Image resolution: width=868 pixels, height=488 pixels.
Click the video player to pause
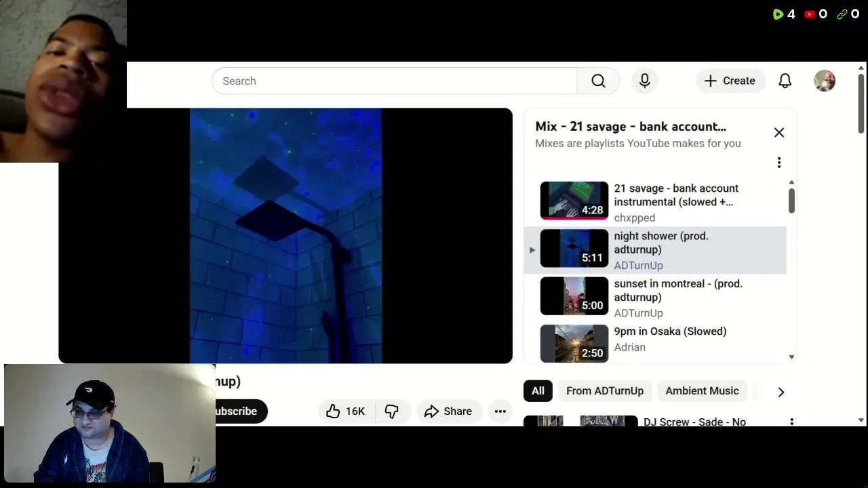pos(285,236)
